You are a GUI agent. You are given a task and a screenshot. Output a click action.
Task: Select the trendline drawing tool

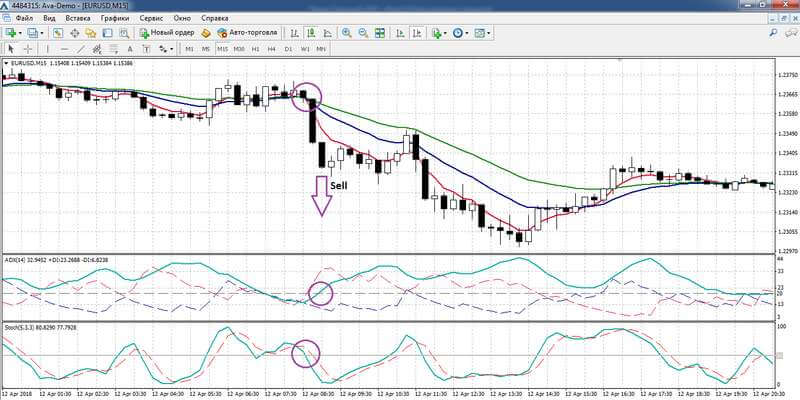tap(80, 49)
